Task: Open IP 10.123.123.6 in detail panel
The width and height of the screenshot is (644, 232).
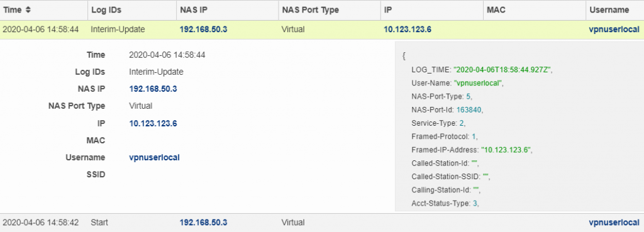Action: click(153, 123)
